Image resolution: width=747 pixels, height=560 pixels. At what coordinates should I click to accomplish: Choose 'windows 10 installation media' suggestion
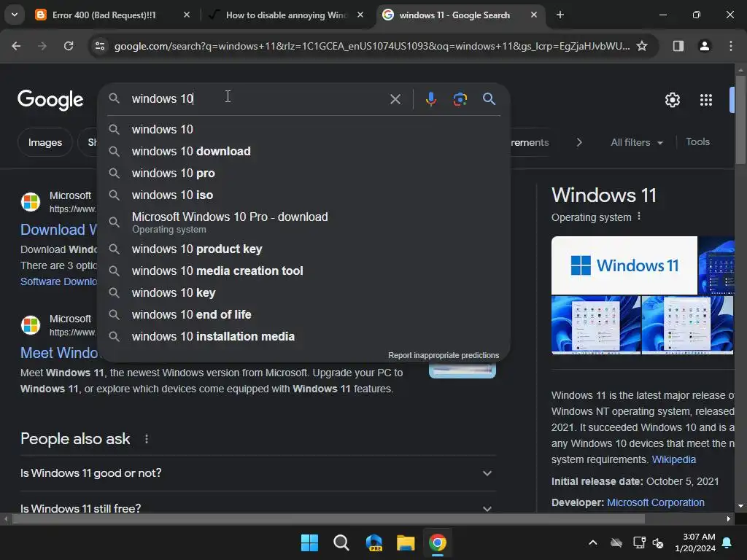coord(303,336)
